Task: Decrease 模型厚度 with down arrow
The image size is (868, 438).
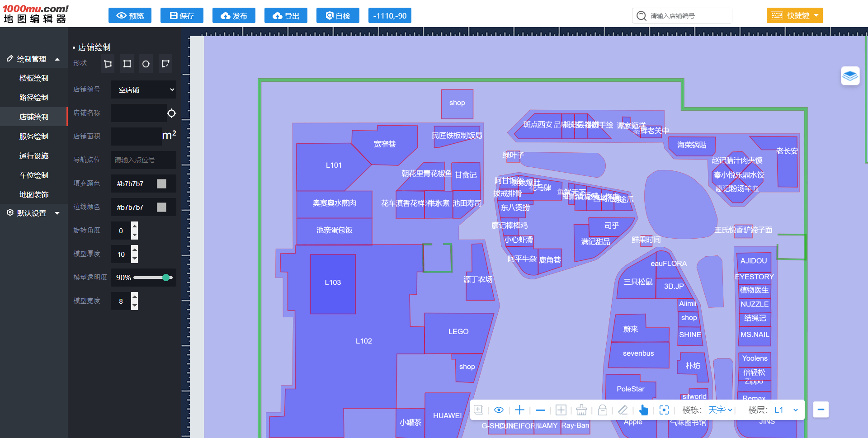Action: point(134,259)
